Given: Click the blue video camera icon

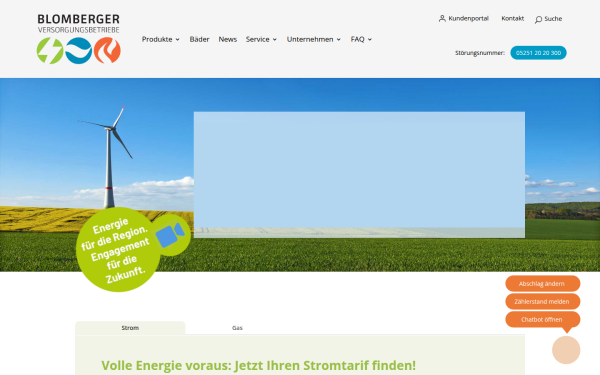Looking at the screenshot, I should click(x=170, y=235).
